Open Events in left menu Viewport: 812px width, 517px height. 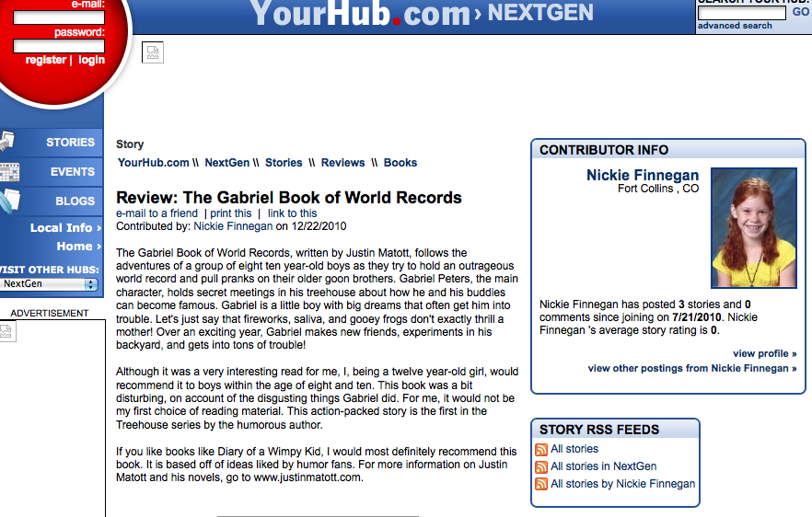click(73, 172)
